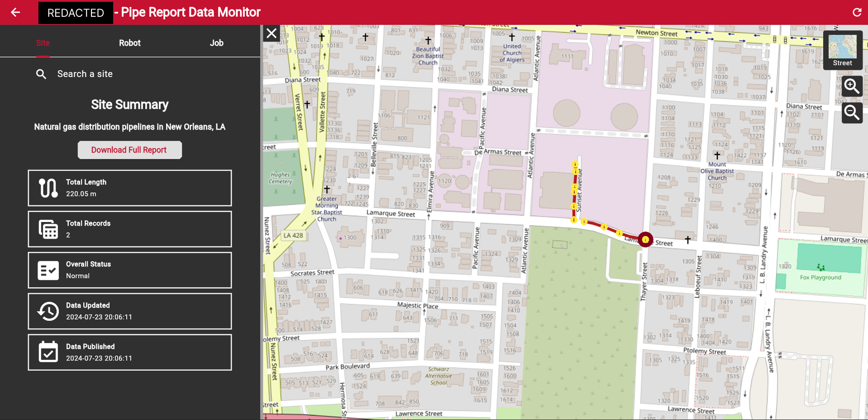
Task: Click the Data Published calendar icon
Action: click(x=48, y=352)
